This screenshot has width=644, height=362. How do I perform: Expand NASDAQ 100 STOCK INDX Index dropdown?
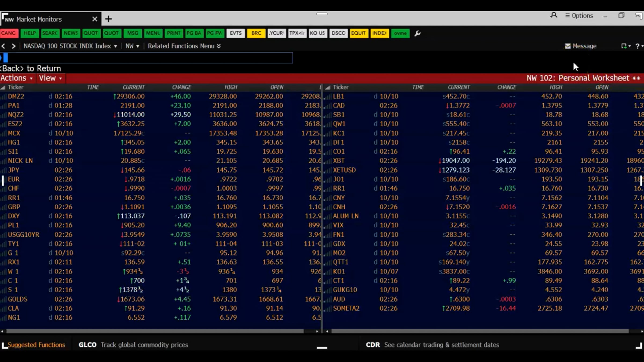pyautogui.click(x=70, y=46)
